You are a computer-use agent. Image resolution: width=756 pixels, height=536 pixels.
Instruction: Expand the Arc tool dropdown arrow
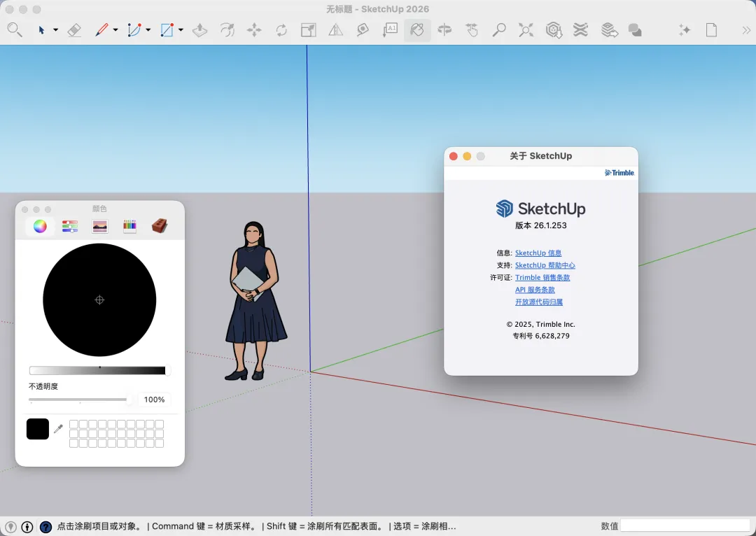click(148, 30)
